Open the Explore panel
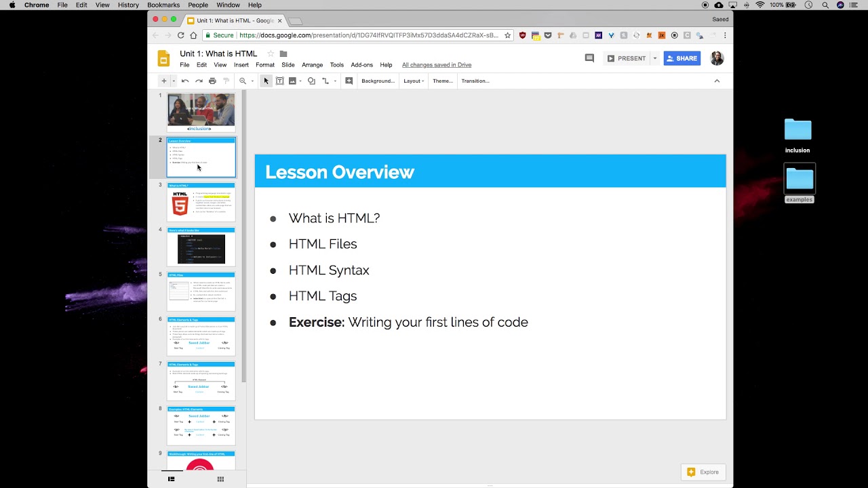 (x=703, y=472)
